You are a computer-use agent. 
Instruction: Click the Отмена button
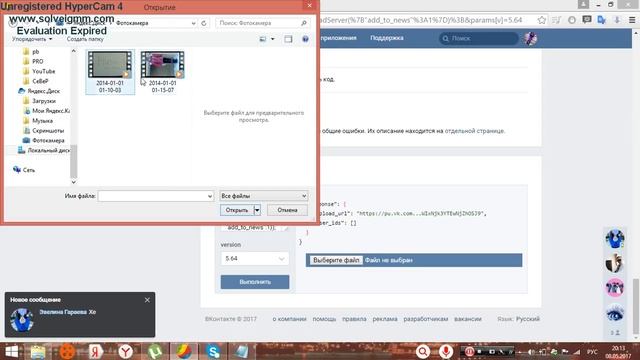[x=287, y=210]
